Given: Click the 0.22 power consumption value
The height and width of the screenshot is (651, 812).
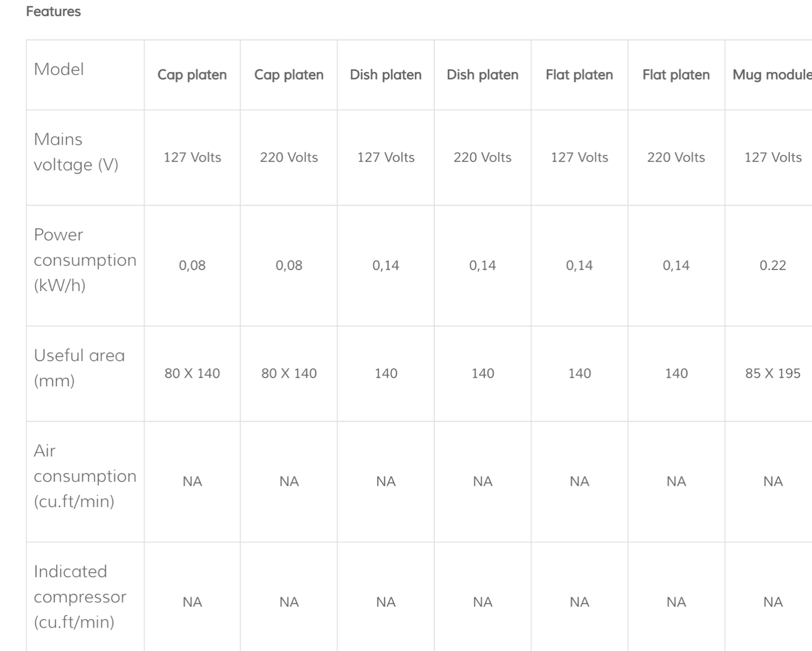Looking at the screenshot, I should [x=773, y=265].
